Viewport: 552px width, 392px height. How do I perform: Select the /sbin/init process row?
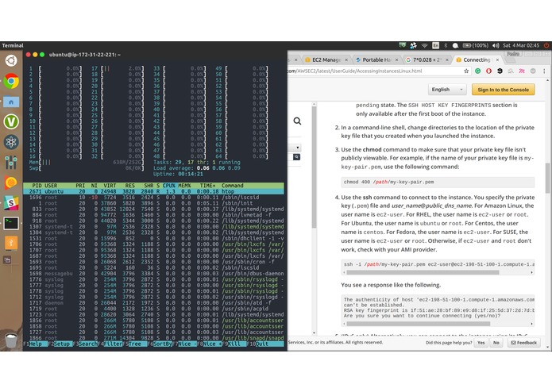(153, 203)
